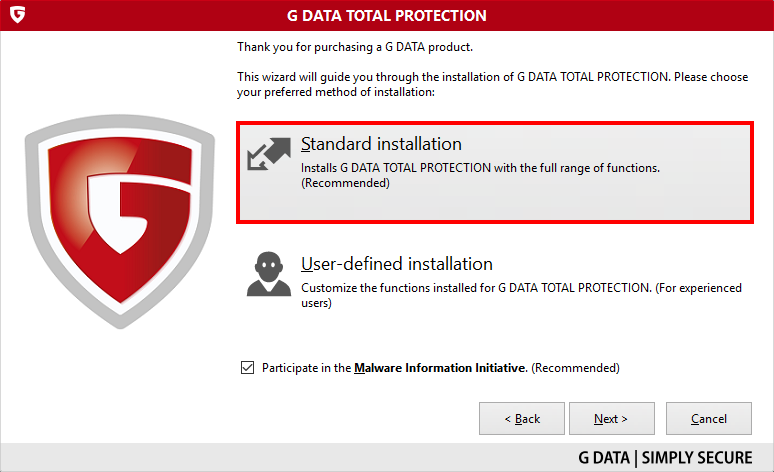Click the 'Participate in the' checkbox label
The height and width of the screenshot is (472, 774).
point(306,368)
